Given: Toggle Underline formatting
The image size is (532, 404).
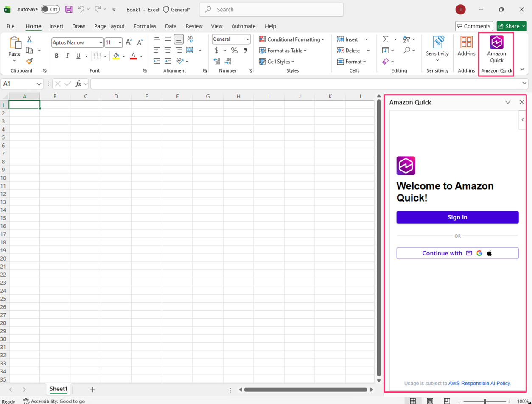Looking at the screenshot, I should [x=78, y=56].
